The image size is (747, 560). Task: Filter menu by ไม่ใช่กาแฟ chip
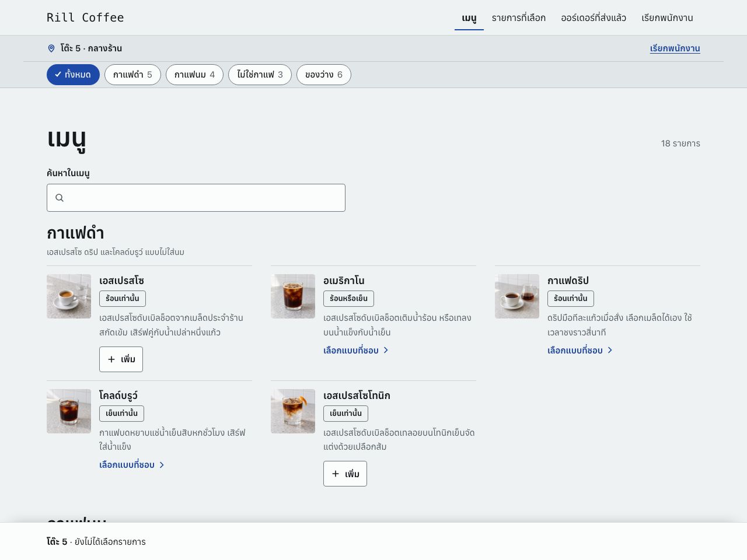point(260,75)
